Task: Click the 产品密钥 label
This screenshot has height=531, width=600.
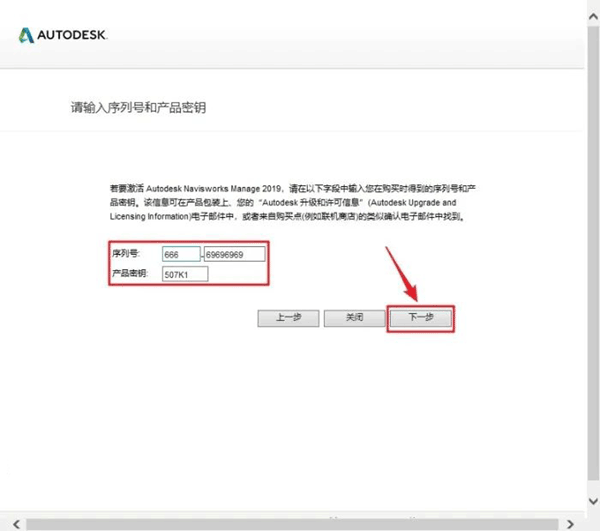Action: (x=130, y=273)
